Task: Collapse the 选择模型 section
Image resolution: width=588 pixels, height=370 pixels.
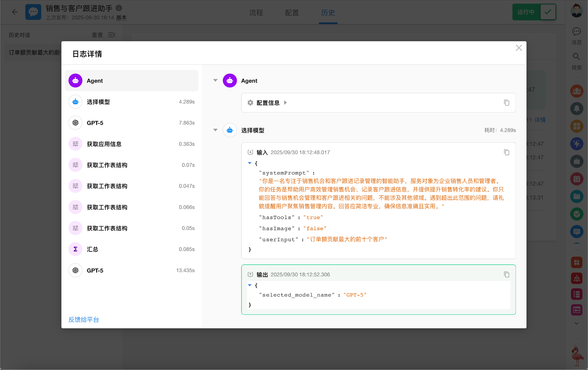Action: 215,130
